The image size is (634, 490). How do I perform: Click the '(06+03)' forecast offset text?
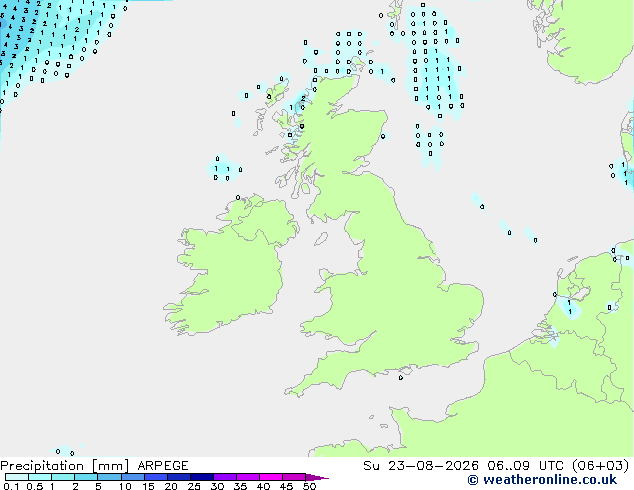601,466
